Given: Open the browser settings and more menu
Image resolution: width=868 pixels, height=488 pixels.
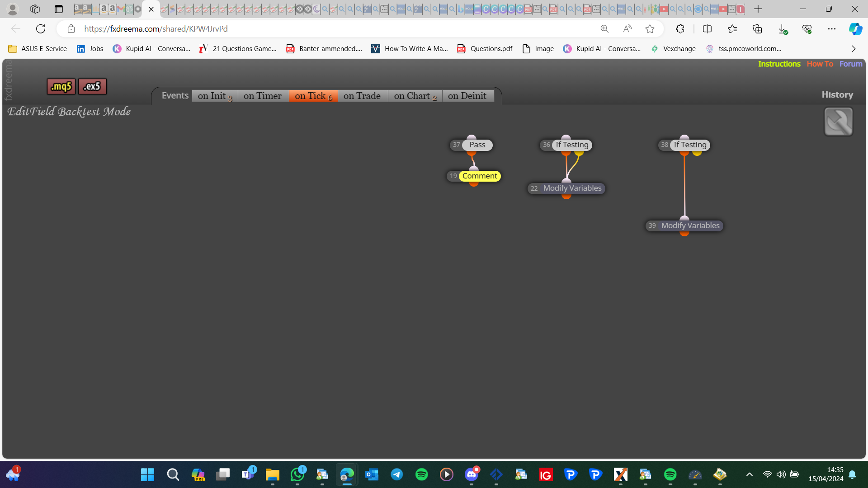Looking at the screenshot, I should pyautogui.click(x=832, y=29).
